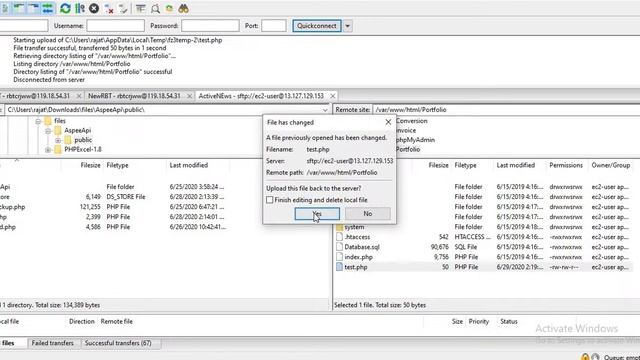Screen dimensions: 640x360
Task: Click the Username input field
Action: coord(116,26)
